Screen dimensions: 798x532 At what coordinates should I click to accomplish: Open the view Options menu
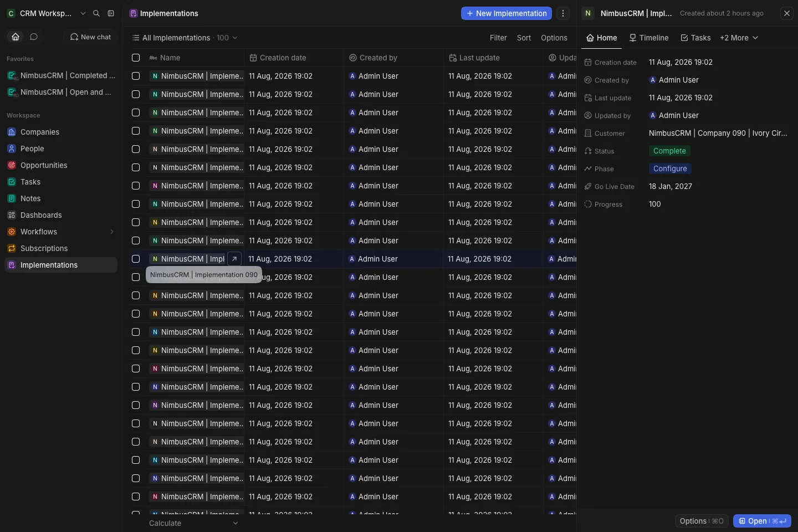point(554,38)
